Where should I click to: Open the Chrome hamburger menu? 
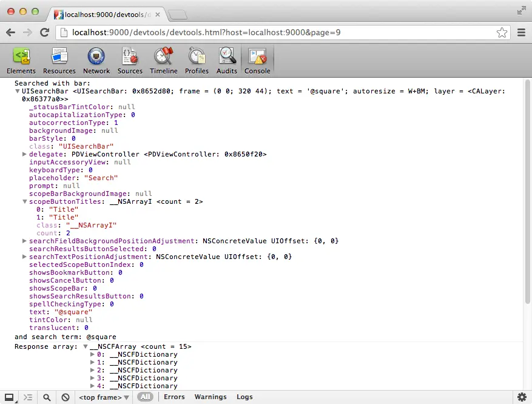click(522, 33)
